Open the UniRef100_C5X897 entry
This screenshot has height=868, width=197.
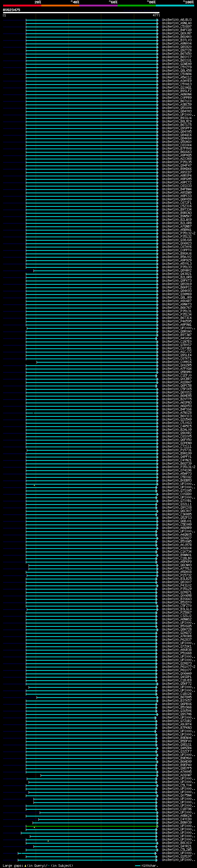(x=177, y=26)
